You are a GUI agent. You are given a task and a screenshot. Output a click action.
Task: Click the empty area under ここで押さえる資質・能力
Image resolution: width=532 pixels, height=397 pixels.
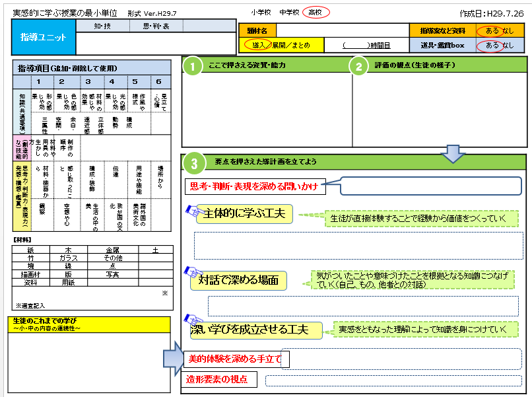267,110
